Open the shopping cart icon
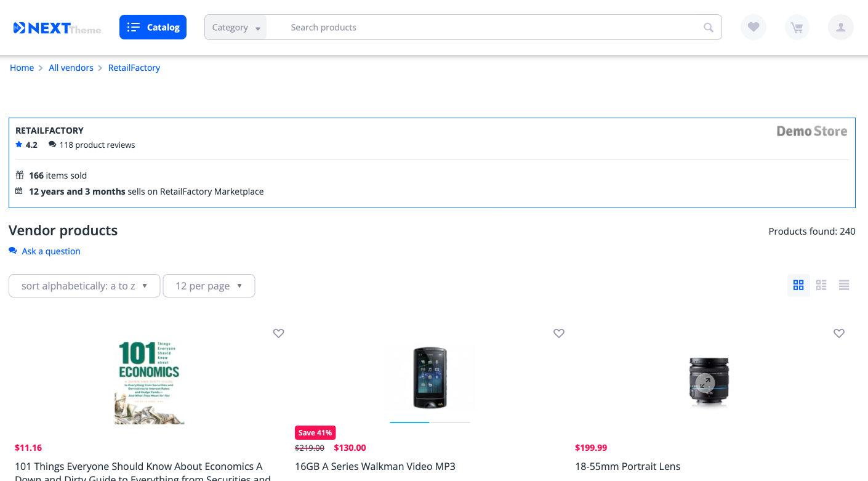 (797, 27)
